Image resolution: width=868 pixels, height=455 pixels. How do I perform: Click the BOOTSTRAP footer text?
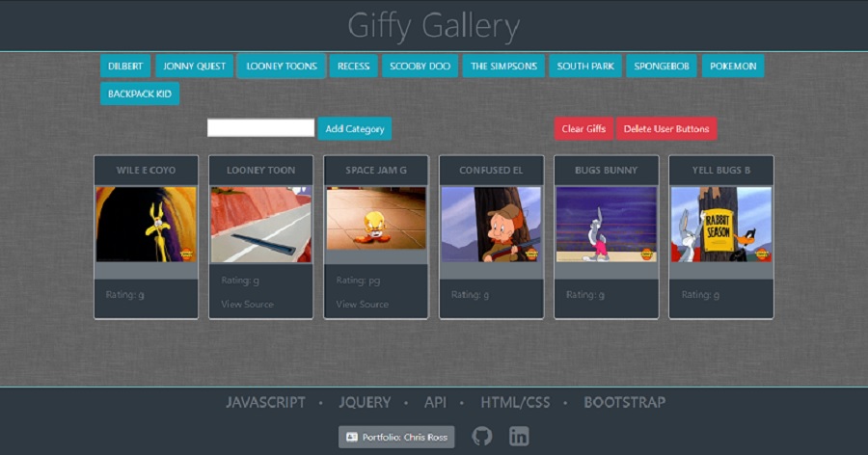pos(624,402)
